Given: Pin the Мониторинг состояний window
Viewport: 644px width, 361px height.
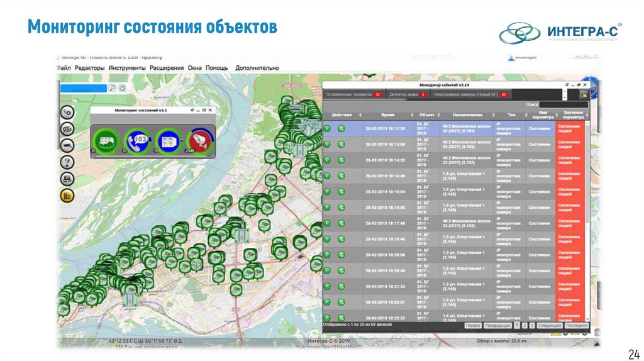Looking at the screenshot, I should click(x=192, y=110).
